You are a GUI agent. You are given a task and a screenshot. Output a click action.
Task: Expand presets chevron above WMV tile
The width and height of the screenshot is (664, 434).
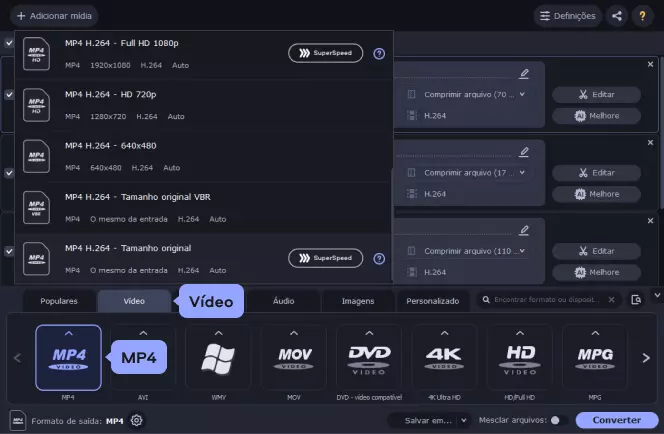(x=219, y=333)
